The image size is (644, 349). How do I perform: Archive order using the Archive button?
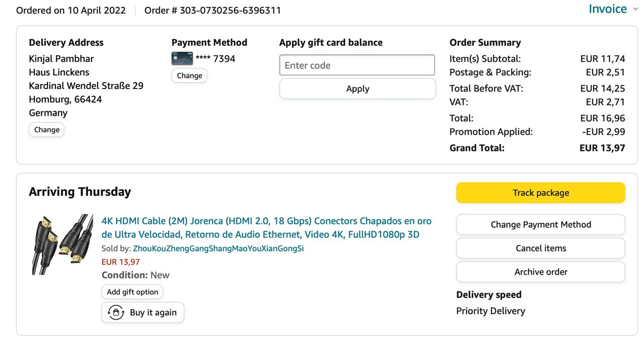click(540, 272)
